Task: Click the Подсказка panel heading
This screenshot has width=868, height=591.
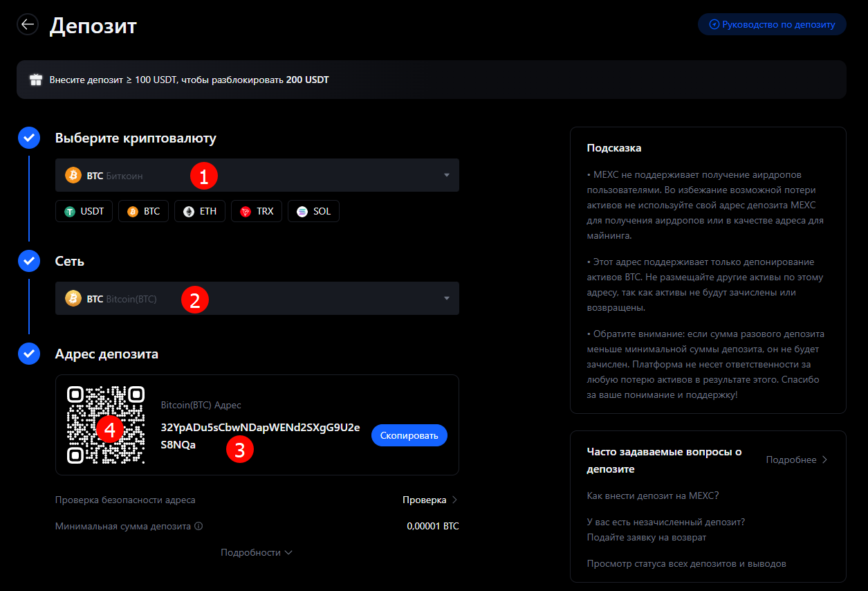Action: click(614, 148)
